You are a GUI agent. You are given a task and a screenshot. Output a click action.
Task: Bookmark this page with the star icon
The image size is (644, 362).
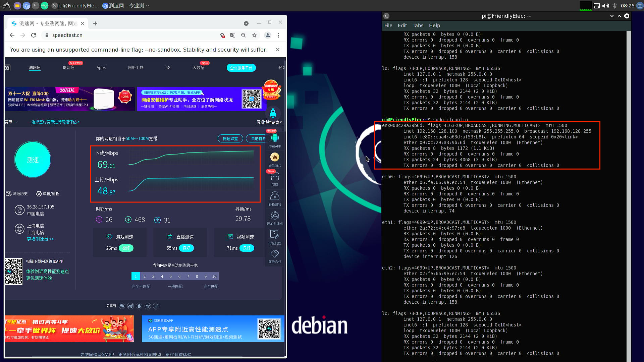pos(254,35)
